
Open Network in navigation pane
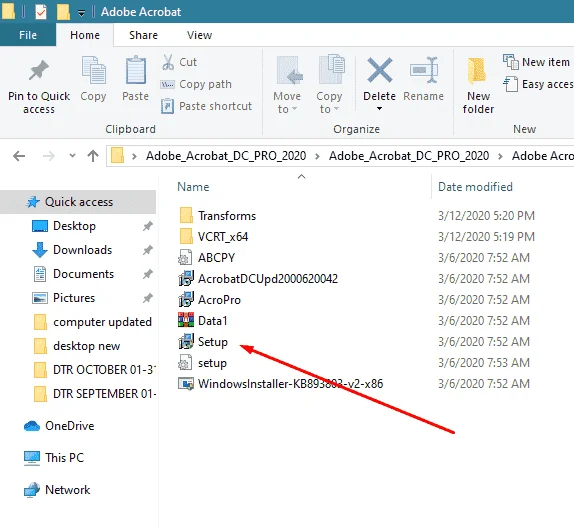[x=57, y=490]
